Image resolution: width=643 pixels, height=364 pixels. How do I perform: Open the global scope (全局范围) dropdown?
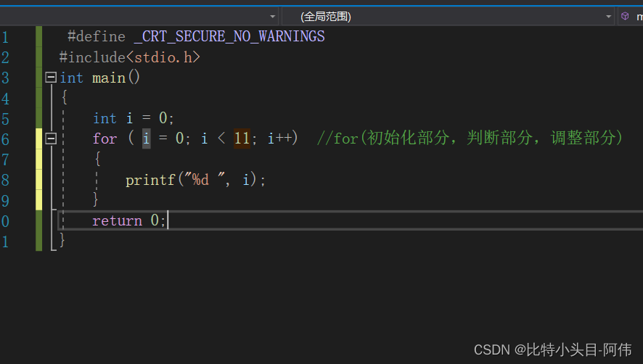point(447,17)
